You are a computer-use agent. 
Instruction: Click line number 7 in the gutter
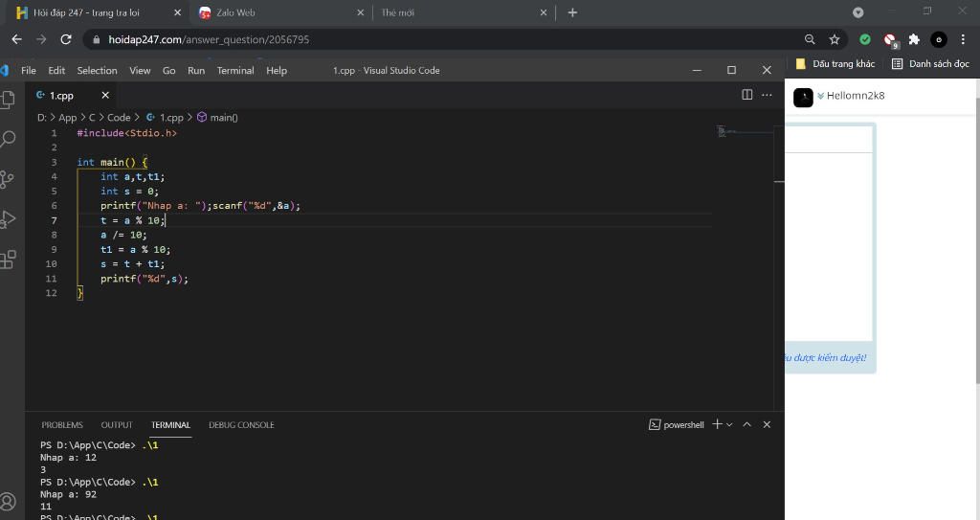54,220
